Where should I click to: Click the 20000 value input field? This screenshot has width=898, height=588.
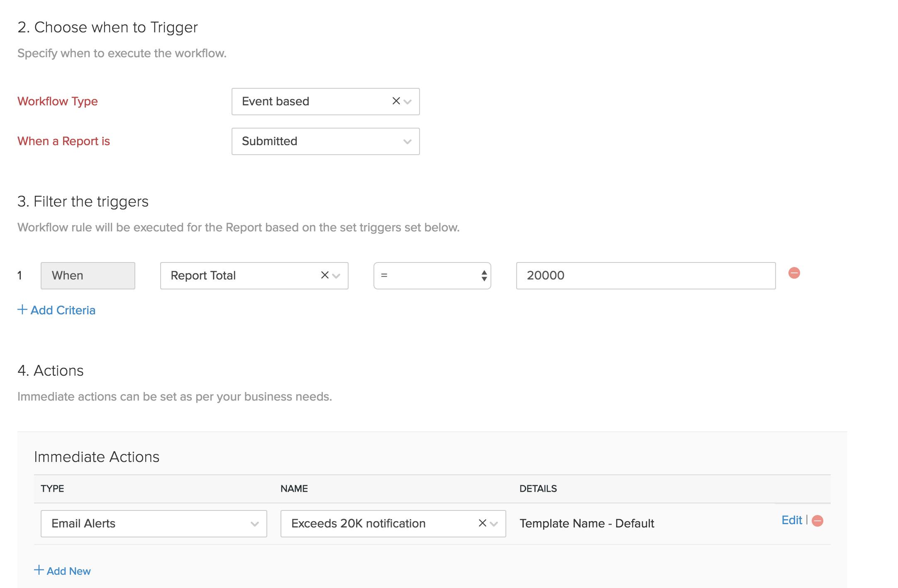coord(645,276)
